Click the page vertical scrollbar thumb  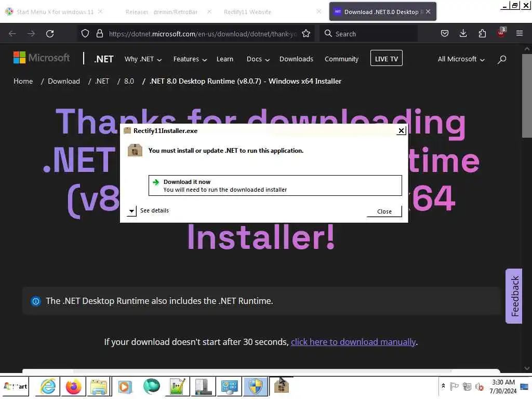pos(527,96)
